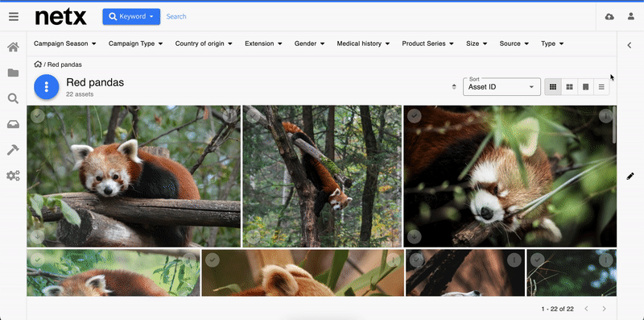Select the first panda on log image
The width and height of the screenshot is (644, 320).
click(x=37, y=116)
